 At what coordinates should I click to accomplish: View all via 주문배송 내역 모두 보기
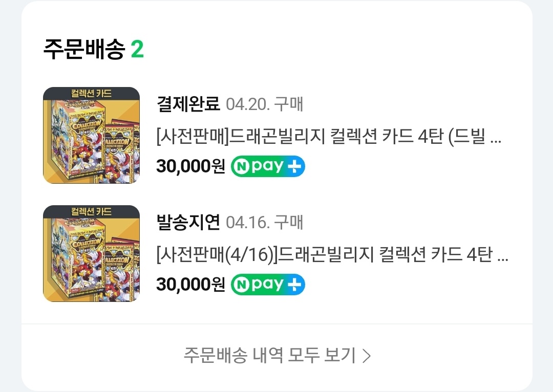tap(270, 355)
